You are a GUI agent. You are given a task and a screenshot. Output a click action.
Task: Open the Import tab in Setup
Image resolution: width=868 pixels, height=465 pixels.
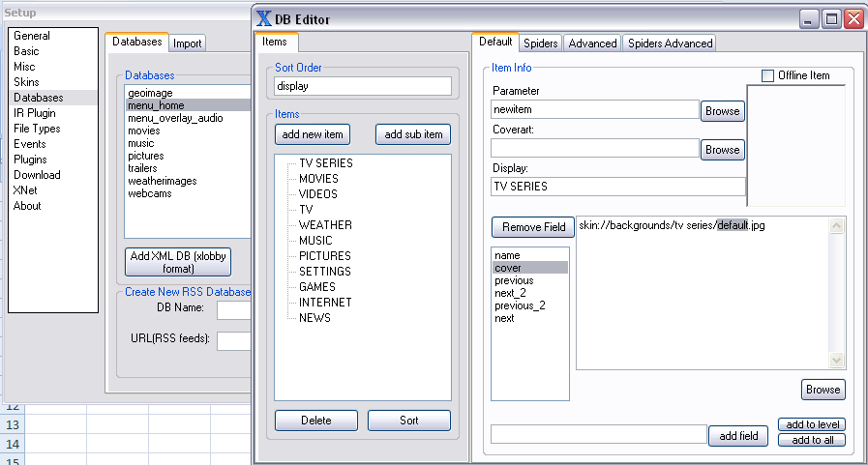coord(187,44)
